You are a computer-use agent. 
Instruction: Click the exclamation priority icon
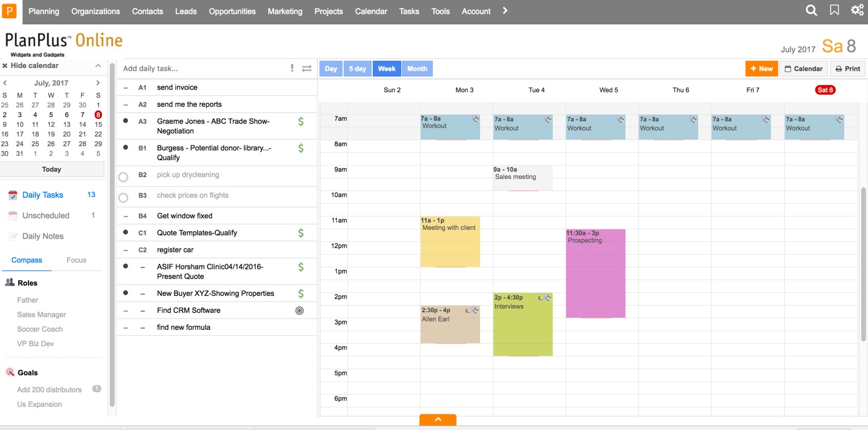tap(292, 69)
